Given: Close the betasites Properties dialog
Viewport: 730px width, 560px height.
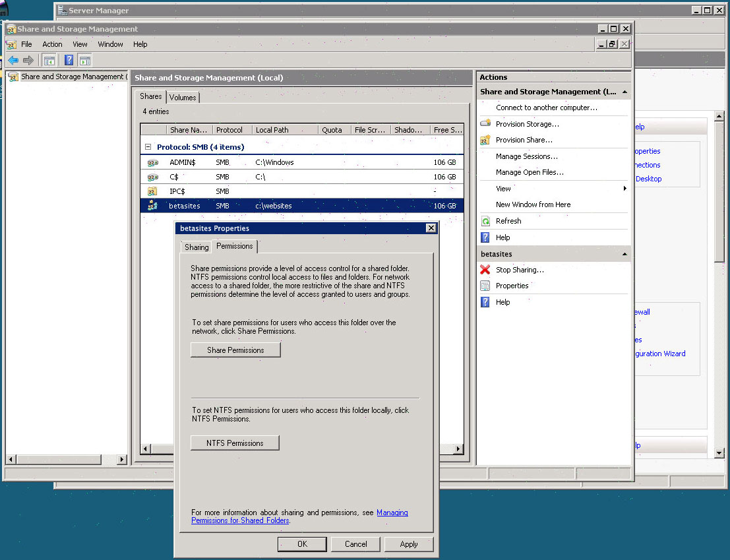Looking at the screenshot, I should click(431, 228).
